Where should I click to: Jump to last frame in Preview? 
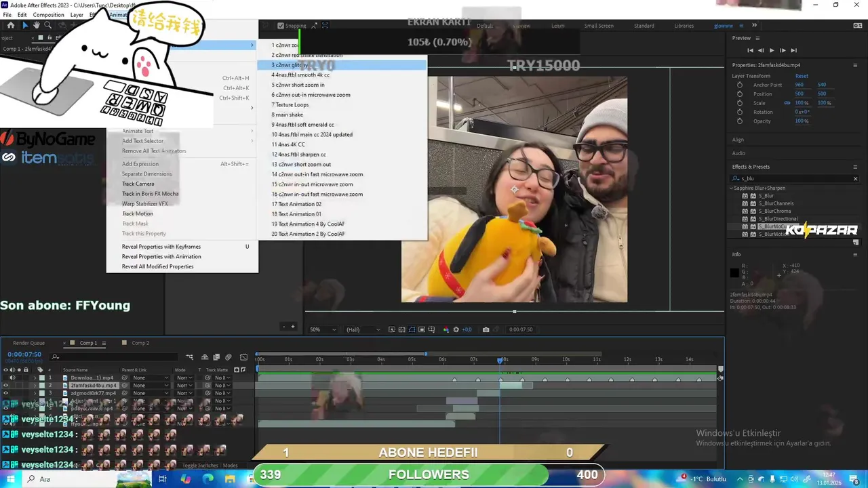(793, 50)
